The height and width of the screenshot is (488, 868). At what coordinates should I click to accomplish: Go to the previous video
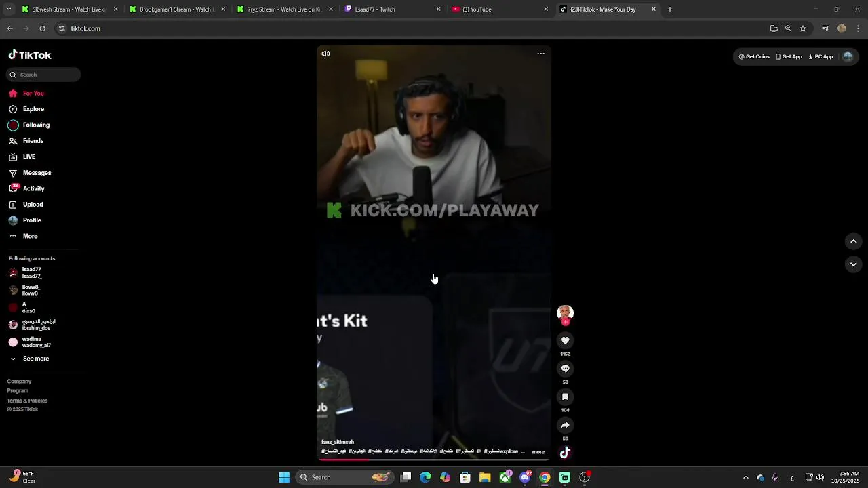click(x=853, y=241)
